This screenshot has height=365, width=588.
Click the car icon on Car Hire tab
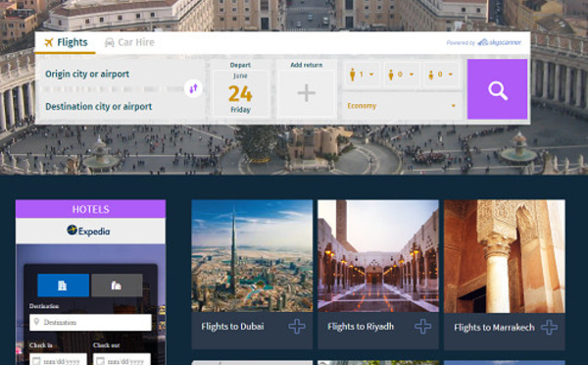coord(109,42)
